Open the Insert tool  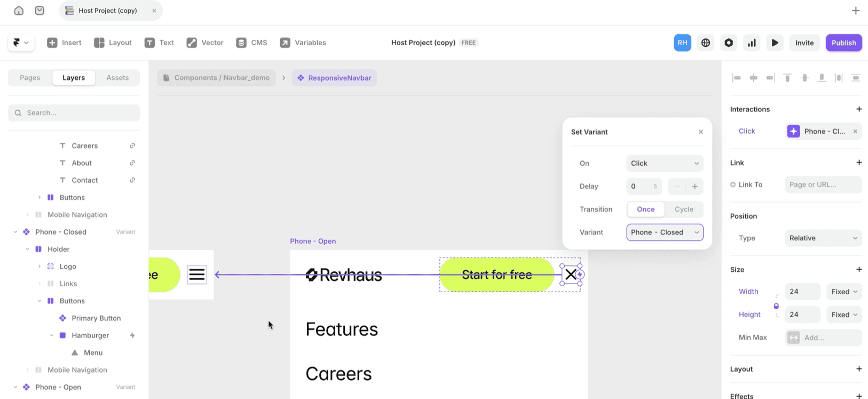click(x=64, y=42)
